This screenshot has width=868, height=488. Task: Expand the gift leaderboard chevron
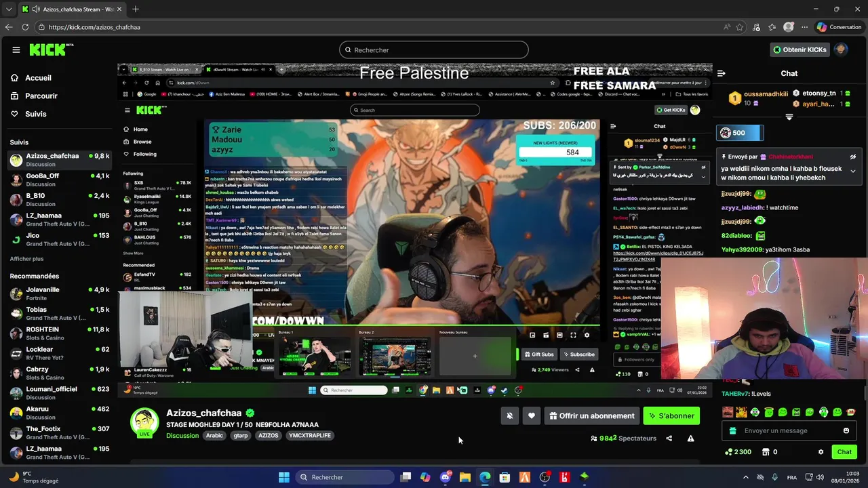[x=789, y=117]
